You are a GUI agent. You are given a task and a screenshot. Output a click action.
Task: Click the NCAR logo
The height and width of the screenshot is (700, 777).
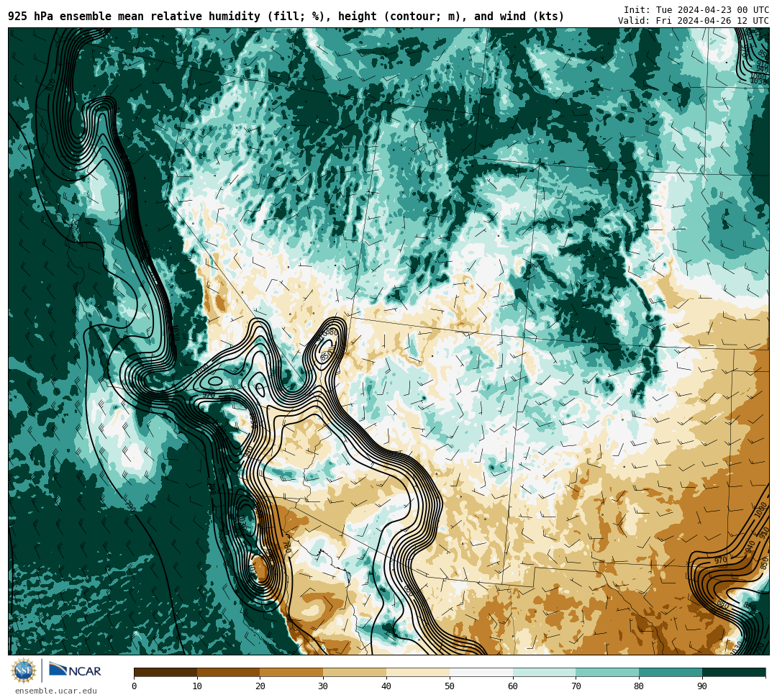coord(75,671)
